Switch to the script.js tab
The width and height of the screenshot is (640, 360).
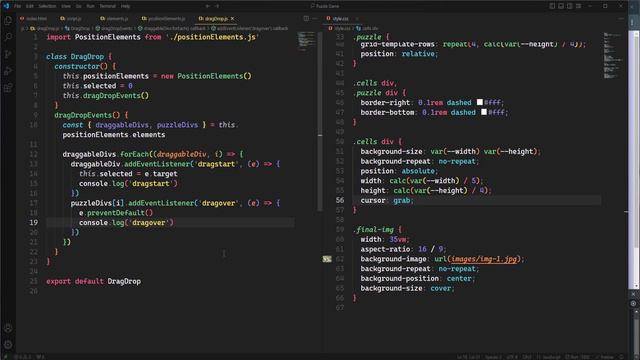click(71, 18)
